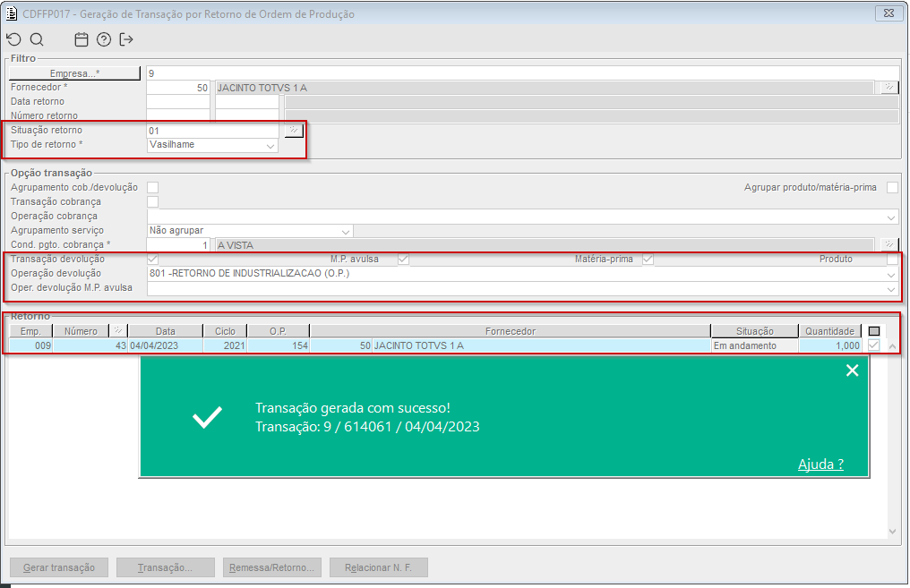Viewport: 910px width, 588px height.
Task: Sort by Data column header
Action: pos(166,331)
